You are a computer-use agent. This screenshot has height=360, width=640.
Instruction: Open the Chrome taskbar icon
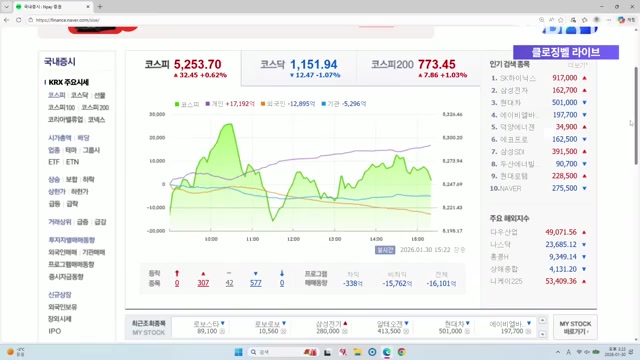pos(402,352)
